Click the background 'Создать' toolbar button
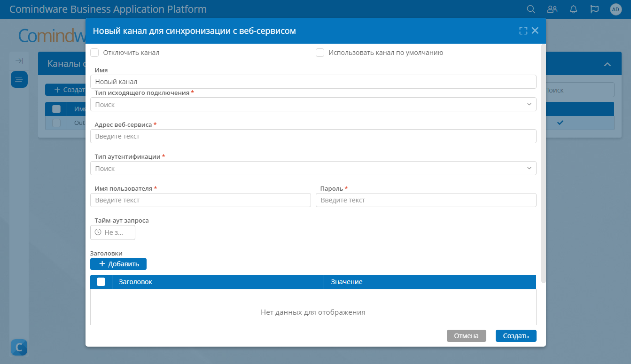The width and height of the screenshot is (631, 364). [x=65, y=90]
